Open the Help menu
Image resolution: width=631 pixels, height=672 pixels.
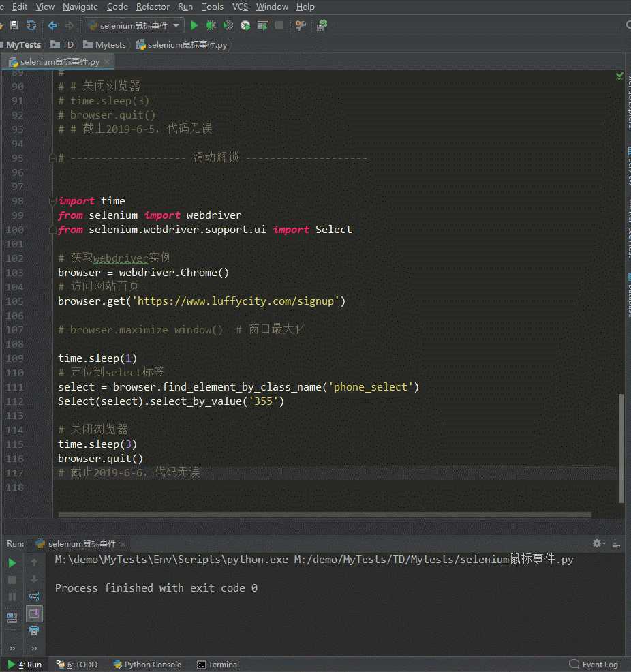(x=305, y=7)
